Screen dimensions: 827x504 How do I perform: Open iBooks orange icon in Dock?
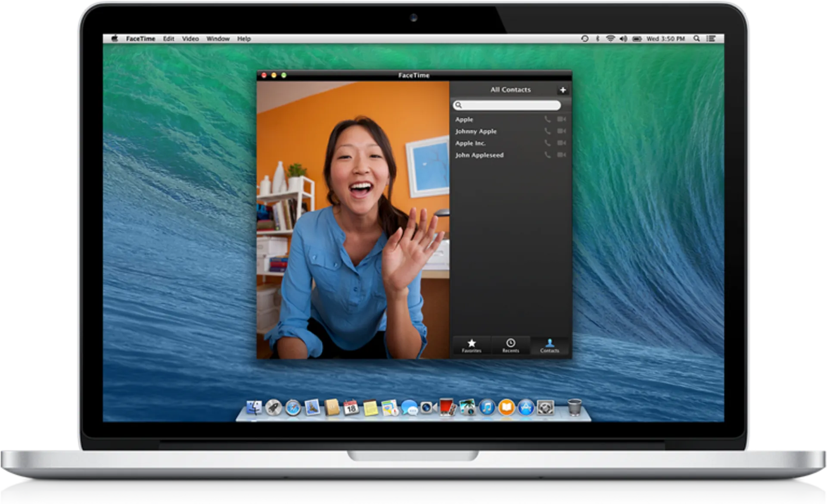(507, 408)
